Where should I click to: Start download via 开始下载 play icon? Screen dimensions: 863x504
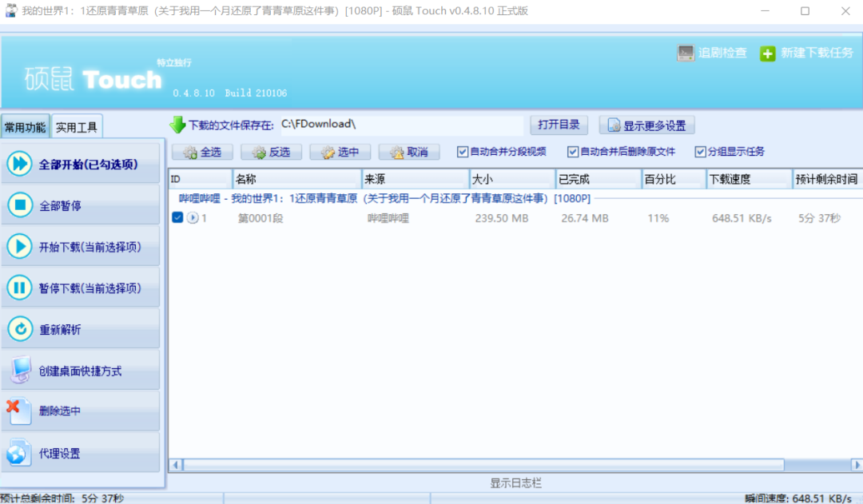click(20, 245)
